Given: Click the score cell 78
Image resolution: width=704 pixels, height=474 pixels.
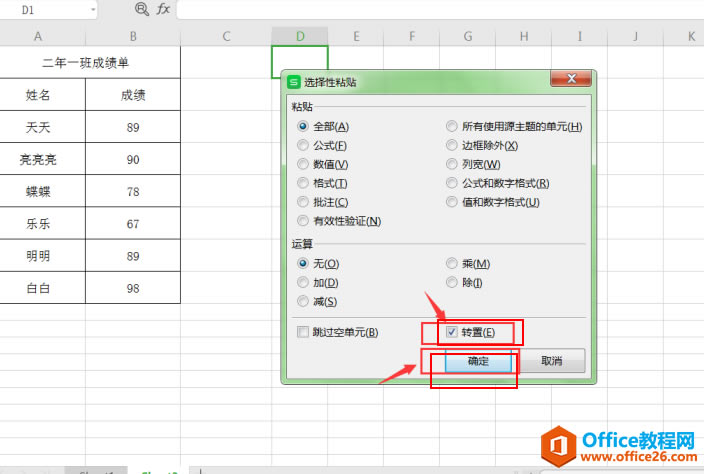Looking at the screenshot, I should 133,192.
